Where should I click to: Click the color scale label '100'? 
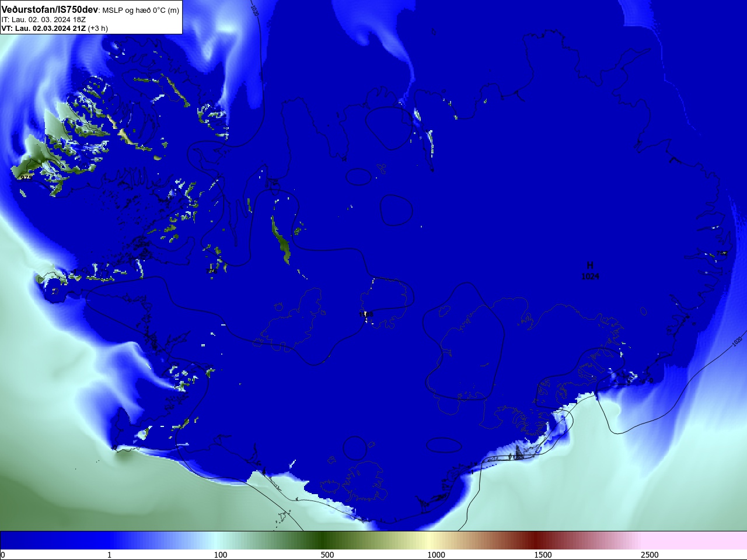221,555
